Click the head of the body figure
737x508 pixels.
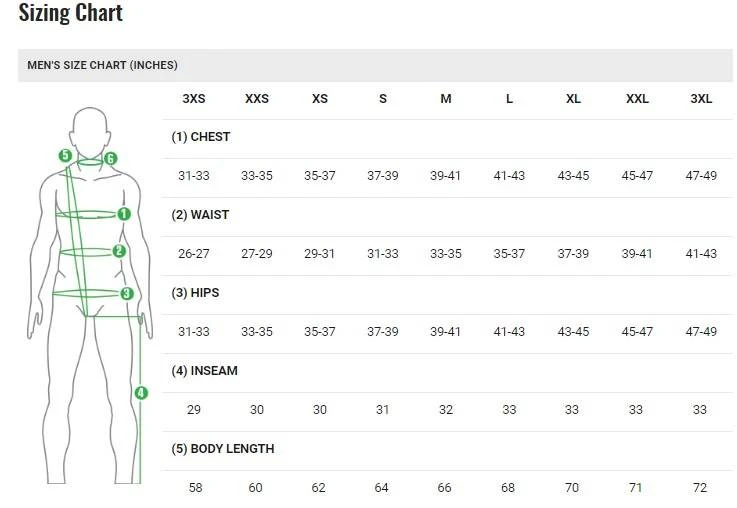tap(90, 130)
